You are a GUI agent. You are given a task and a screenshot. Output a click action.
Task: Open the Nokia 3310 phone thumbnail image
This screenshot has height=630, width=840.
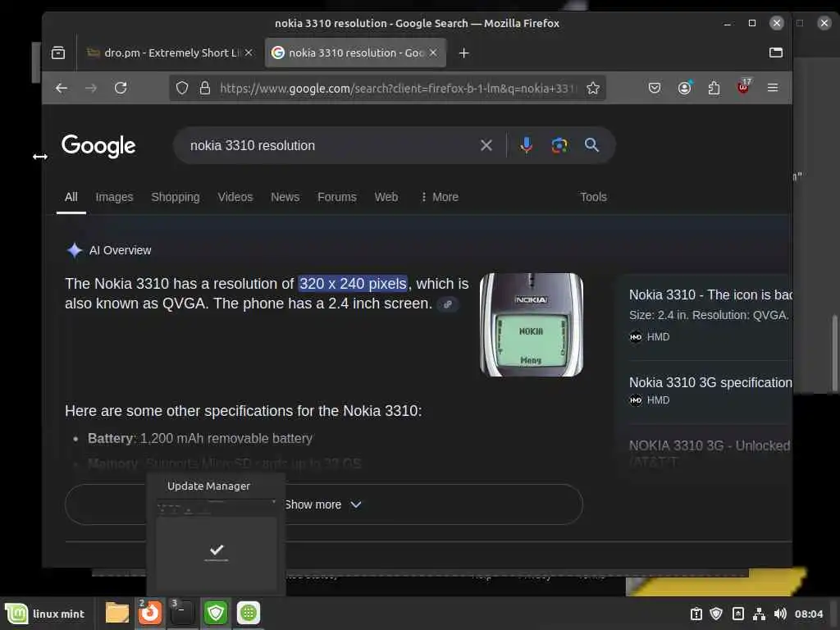[532, 325]
